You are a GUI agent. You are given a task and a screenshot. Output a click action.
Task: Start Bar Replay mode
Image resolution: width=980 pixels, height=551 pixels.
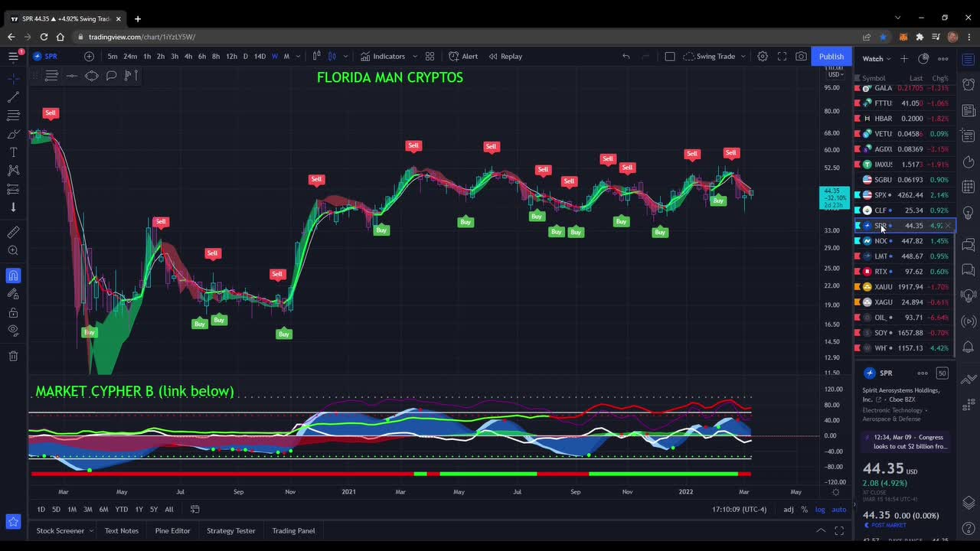pyautogui.click(x=505, y=56)
